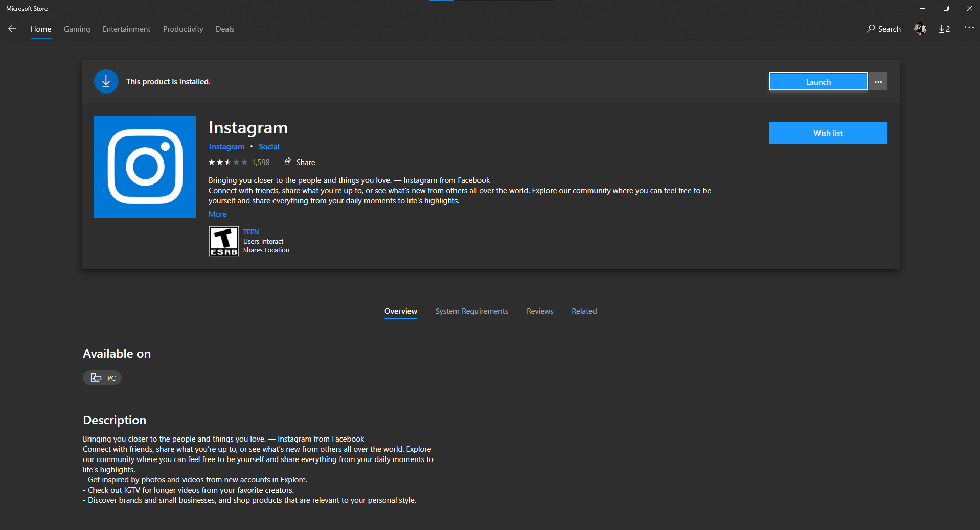Screen dimensions: 980x530
Task: Add Instagram to Wish list
Action: pos(828,133)
